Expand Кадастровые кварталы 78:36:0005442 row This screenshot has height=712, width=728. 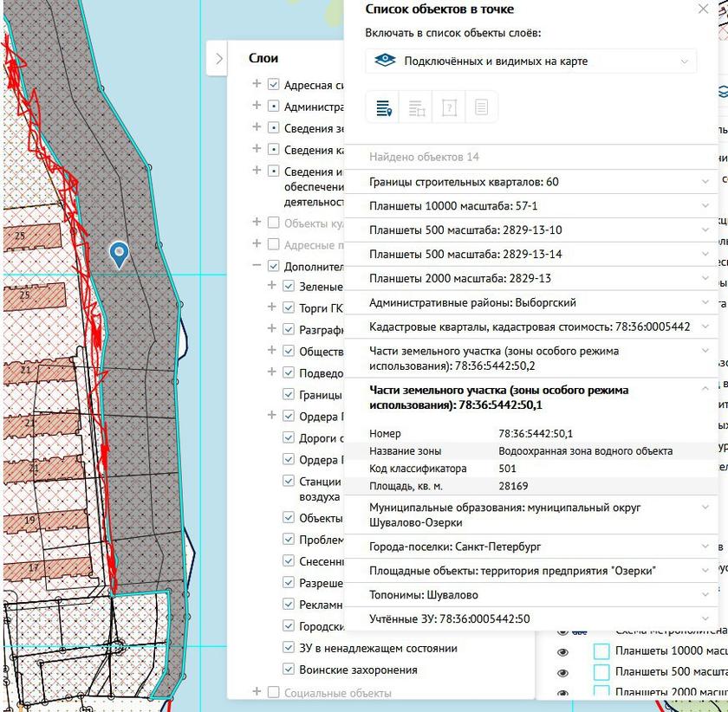[x=531, y=327]
